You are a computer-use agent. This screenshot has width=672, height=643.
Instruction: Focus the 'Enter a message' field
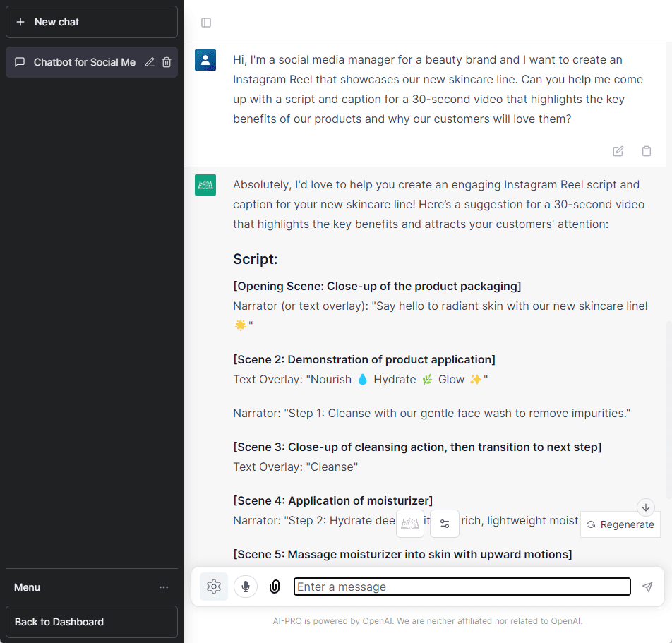[462, 587]
